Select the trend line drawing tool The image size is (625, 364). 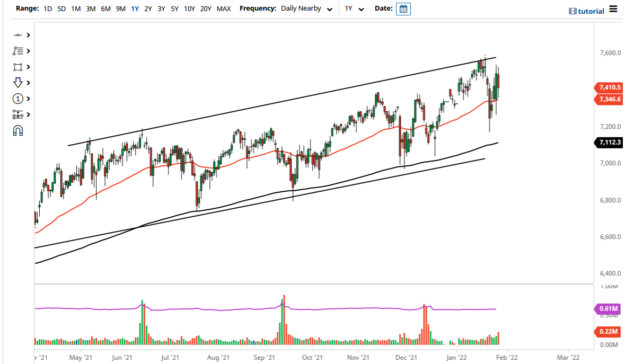pos(18,35)
